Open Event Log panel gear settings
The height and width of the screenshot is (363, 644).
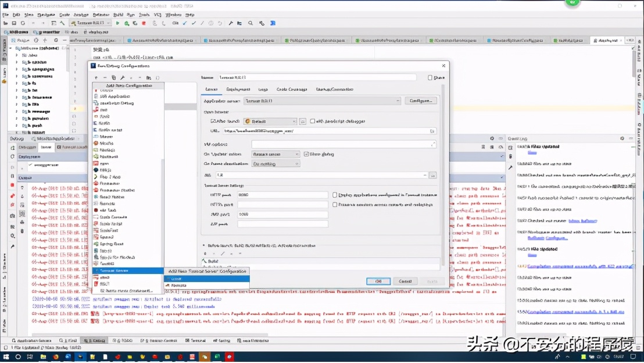[x=622, y=138]
